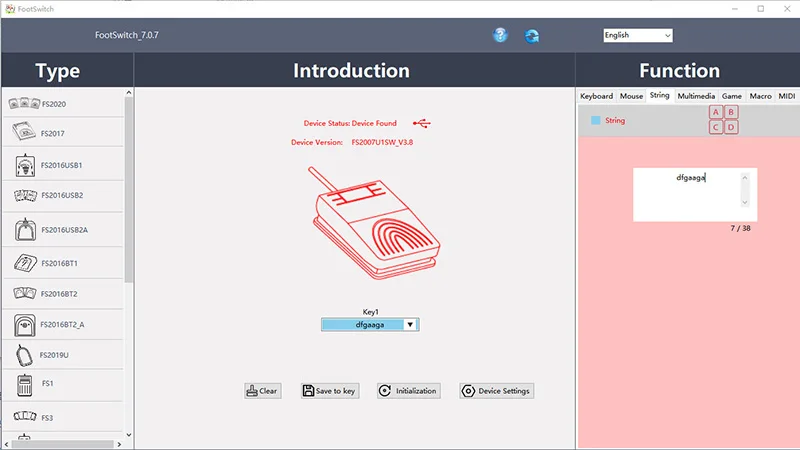Screen dimensions: 800x450
Task: Select key A in the key selector
Action: pyautogui.click(x=716, y=113)
